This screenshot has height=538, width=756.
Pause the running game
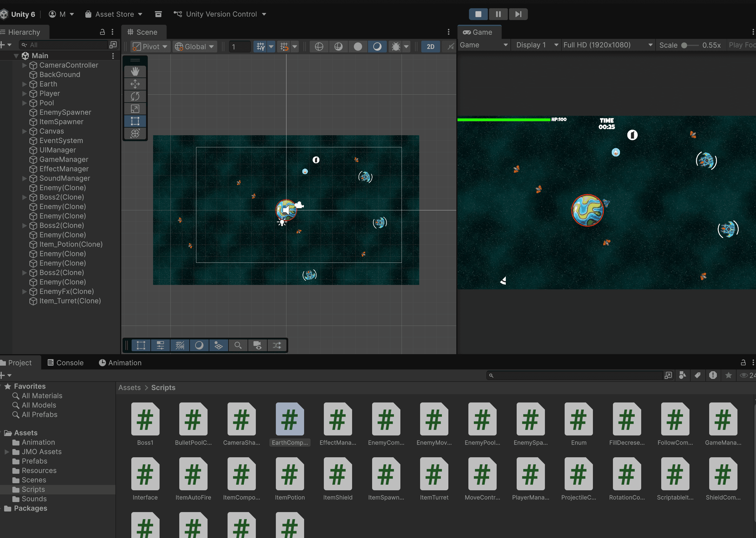point(498,14)
